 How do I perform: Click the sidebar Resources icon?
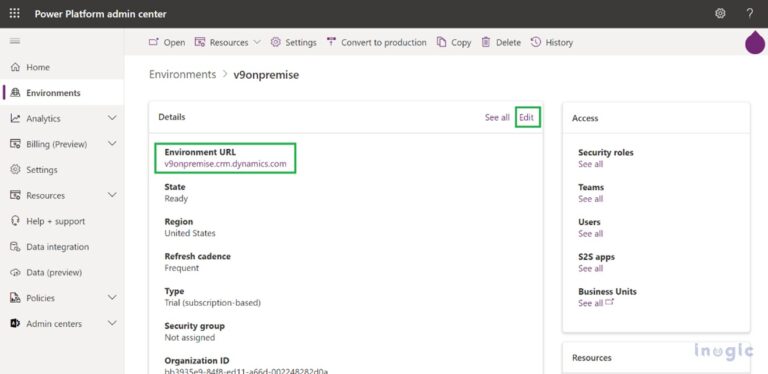[x=16, y=195]
